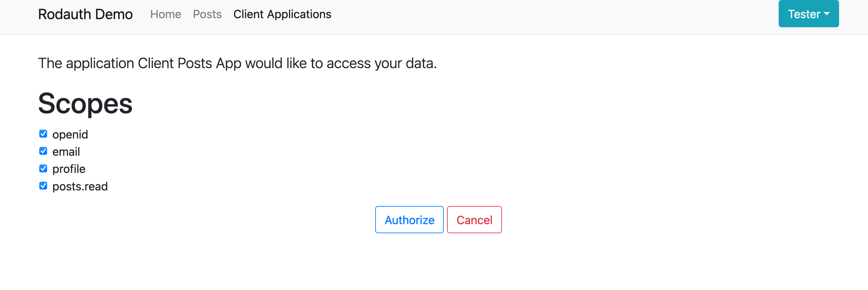Viewport: 868px width, 290px height.
Task: Click "The application" at the message start
Action: (x=86, y=63)
